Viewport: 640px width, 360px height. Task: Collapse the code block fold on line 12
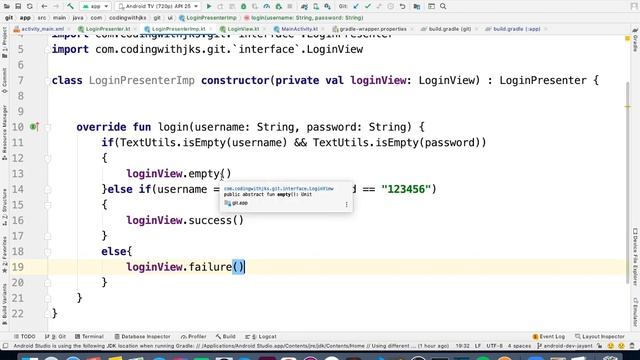pyautogui.click(x=47, y=158)
